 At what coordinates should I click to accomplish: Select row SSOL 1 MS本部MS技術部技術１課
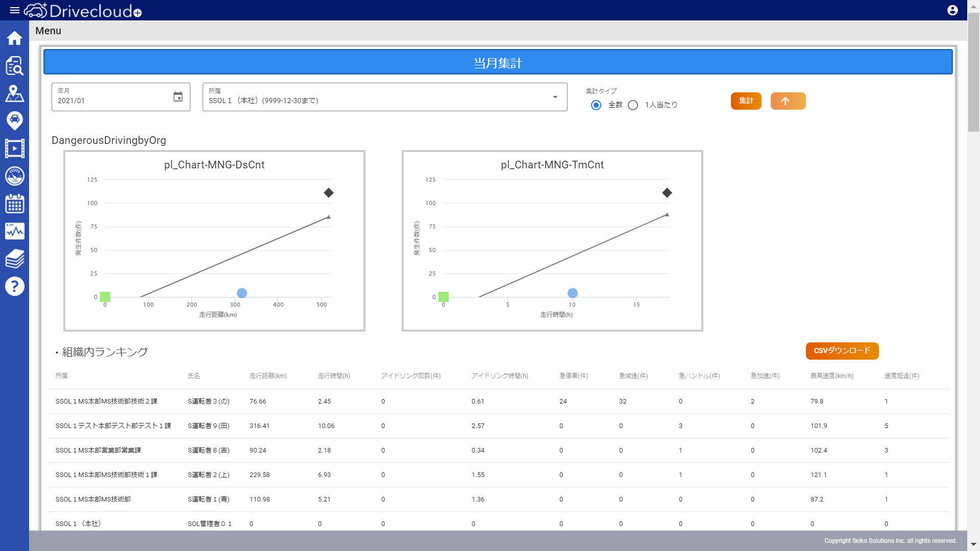pos(498,475)
